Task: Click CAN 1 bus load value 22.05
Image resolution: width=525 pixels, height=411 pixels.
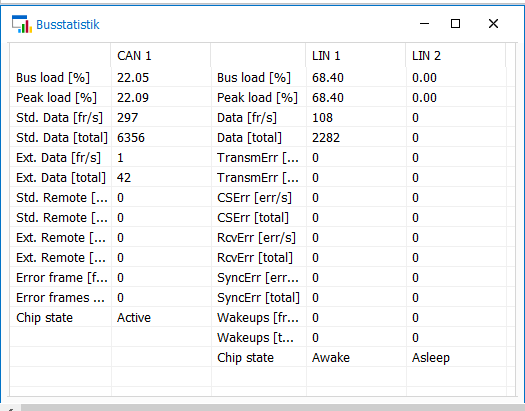Action: tap(133, 78)
